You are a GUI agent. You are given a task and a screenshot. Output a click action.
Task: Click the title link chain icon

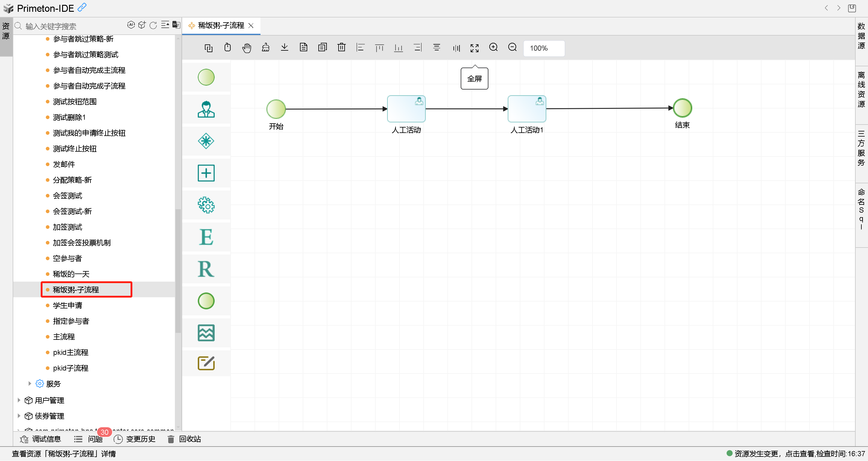pos(82,7)
